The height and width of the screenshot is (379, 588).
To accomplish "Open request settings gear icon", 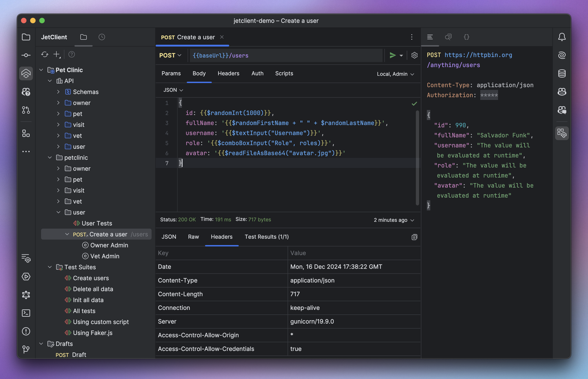I will click(415, 55).
